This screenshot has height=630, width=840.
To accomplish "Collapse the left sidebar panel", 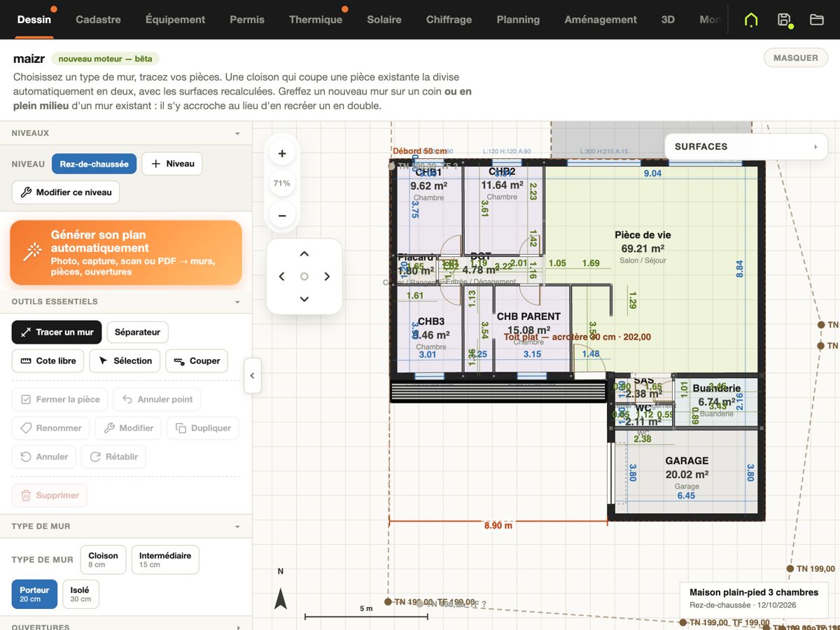I will [252, 376].
